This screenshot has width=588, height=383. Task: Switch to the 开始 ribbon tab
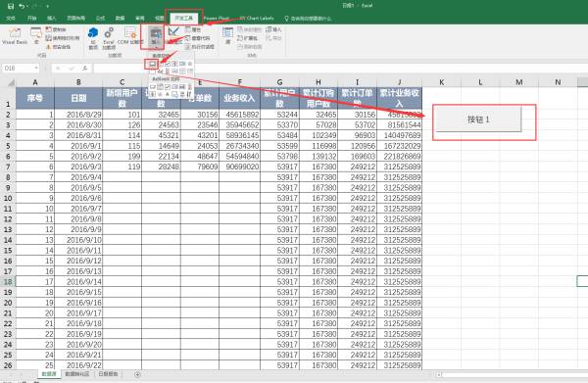(32, 18)
